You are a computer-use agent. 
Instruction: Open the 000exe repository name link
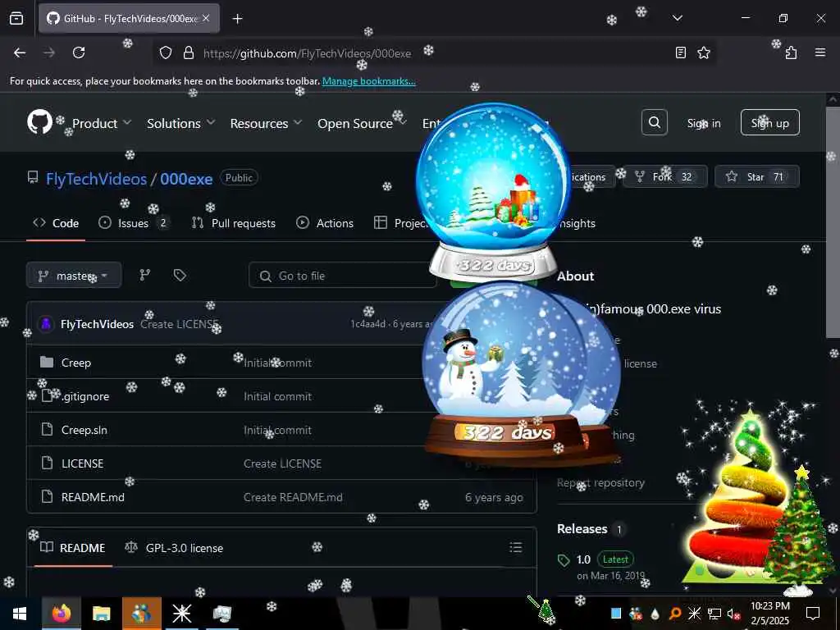(186, 179)
